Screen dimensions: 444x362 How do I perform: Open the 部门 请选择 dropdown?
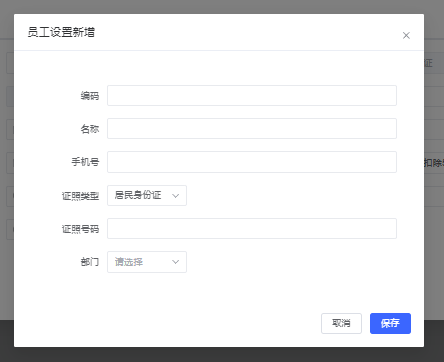pos(147,262)
